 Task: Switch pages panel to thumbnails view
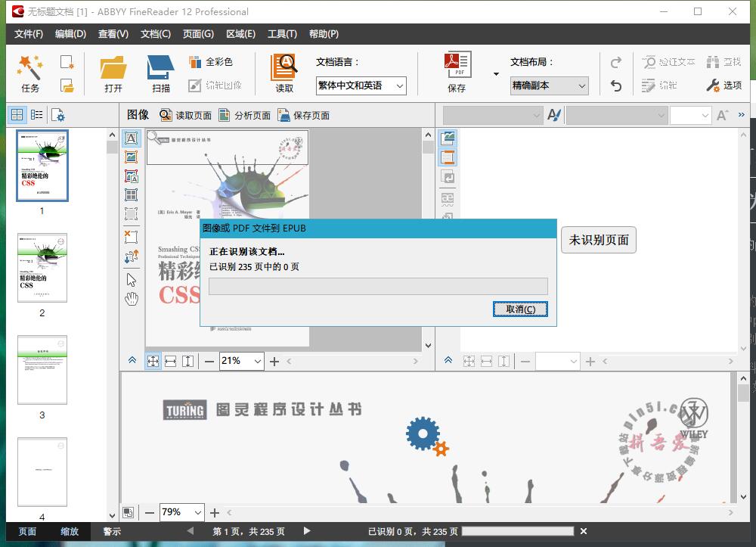click(17, 115)
